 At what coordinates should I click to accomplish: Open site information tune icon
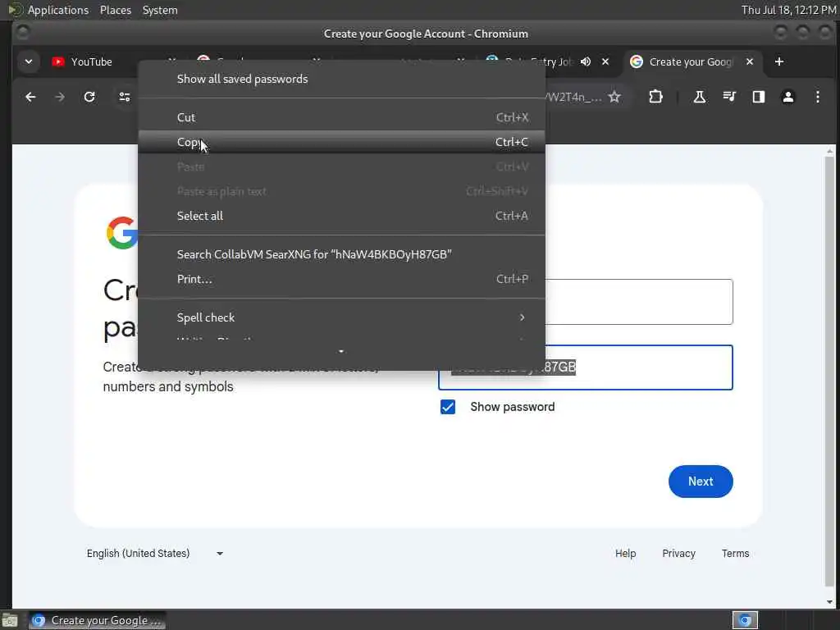pos(125,97)
